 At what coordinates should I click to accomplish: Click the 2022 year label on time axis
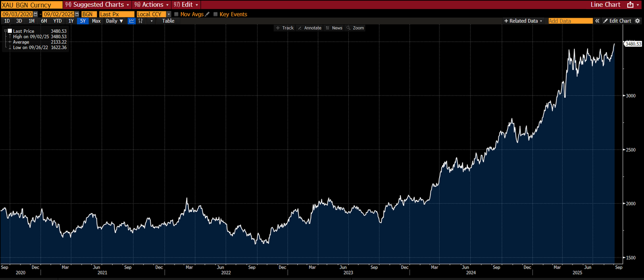pyautogui.click(x=226, y=272)
